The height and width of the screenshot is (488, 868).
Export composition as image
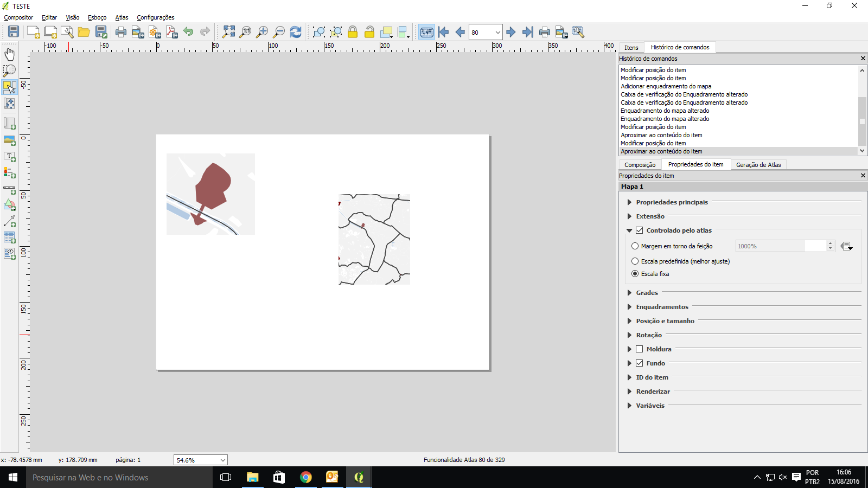click(138, 32)
